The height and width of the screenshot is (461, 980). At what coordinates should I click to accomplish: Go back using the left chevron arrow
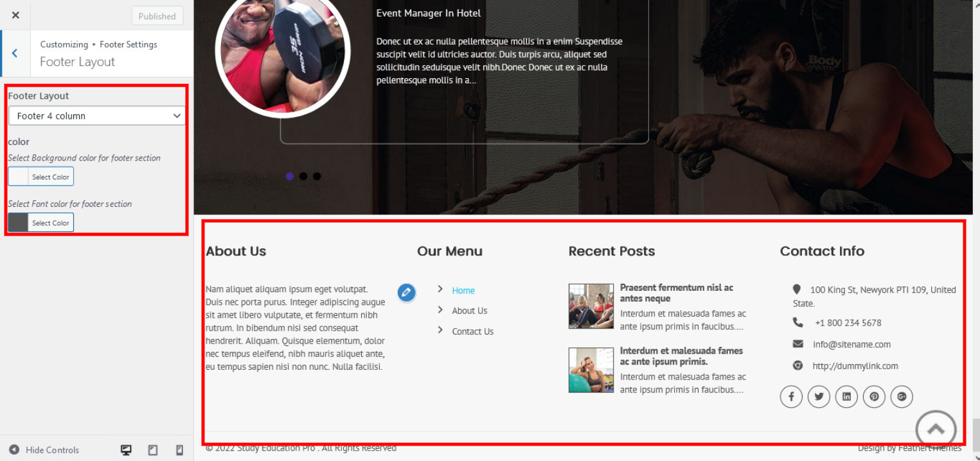click(x=15, y=53)
